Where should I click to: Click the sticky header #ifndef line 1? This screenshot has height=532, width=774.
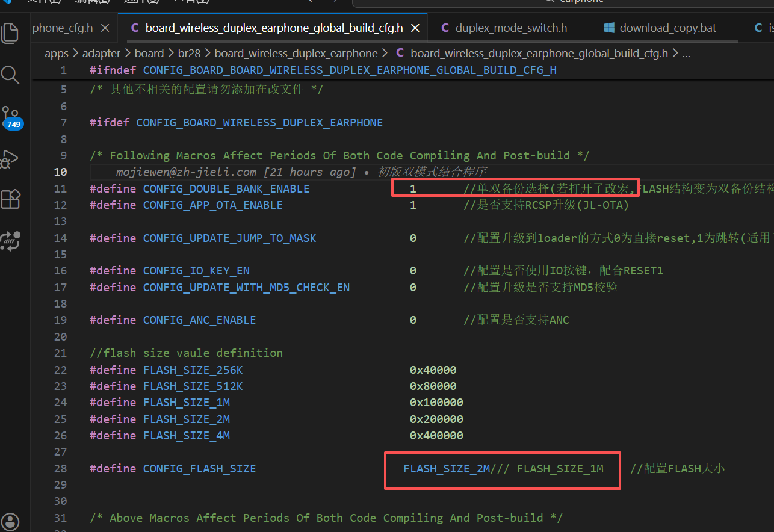coord(323,70)
